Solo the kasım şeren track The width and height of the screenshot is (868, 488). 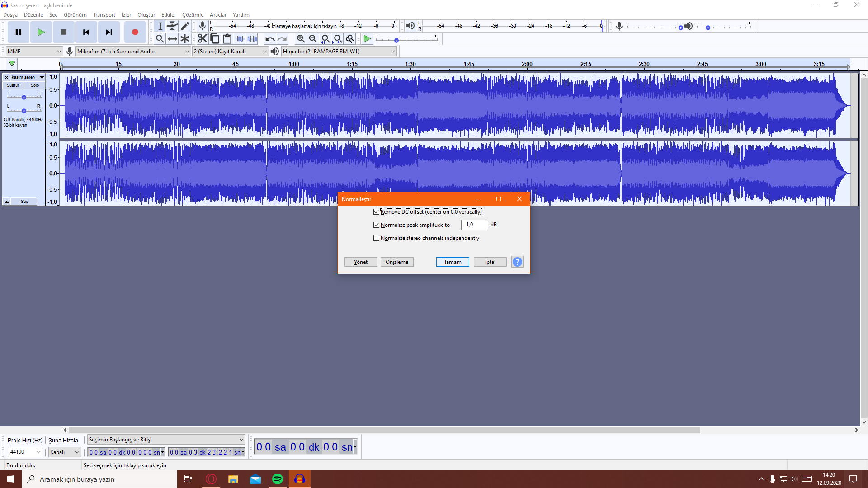[35, 85]
